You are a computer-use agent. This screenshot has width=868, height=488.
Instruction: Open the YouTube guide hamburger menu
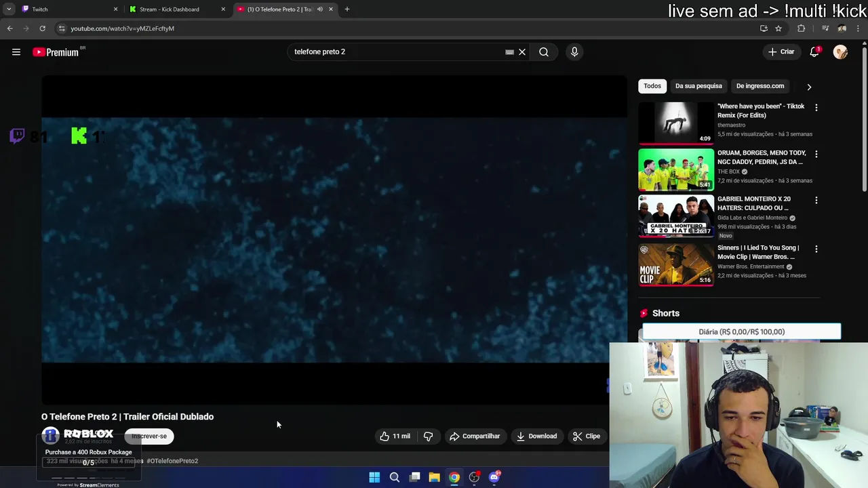tap(16, 52)
